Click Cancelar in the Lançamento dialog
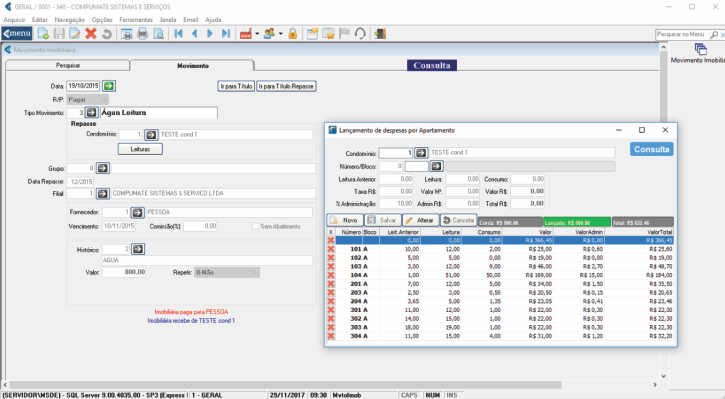725x399 pixels. click(x=458, y=220)
